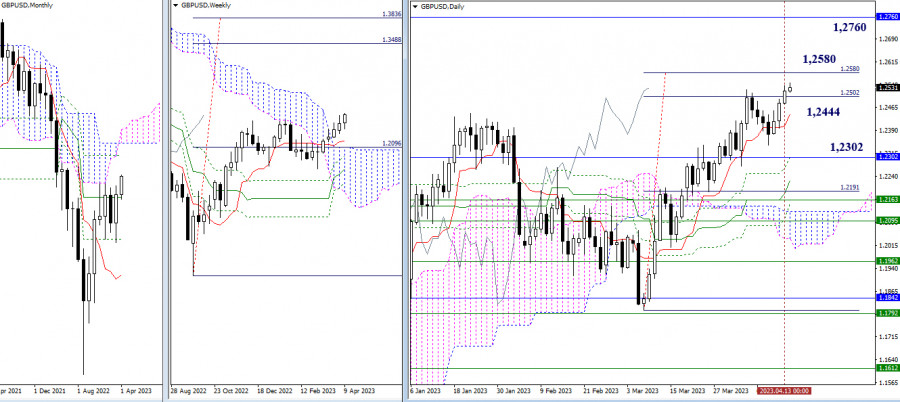Select the bold 1,2760 annotation in the daily chart
Viewport: 900px width, 402px height.
click(x=849, y=28)
